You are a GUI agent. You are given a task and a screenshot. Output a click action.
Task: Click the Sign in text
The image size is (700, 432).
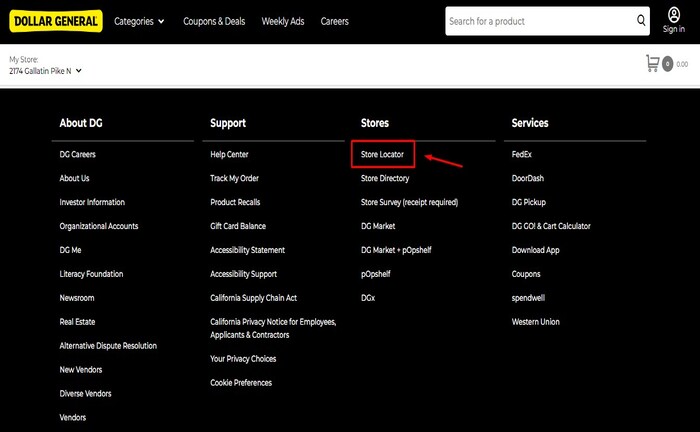coord(674,29)
